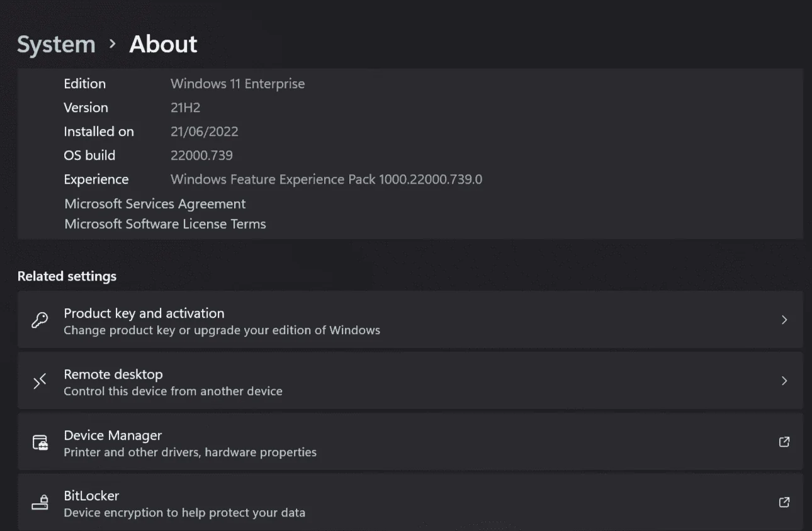The image size is (812, 531).
Task: Select the About breadcrumb title
Action: coord(163,45)
